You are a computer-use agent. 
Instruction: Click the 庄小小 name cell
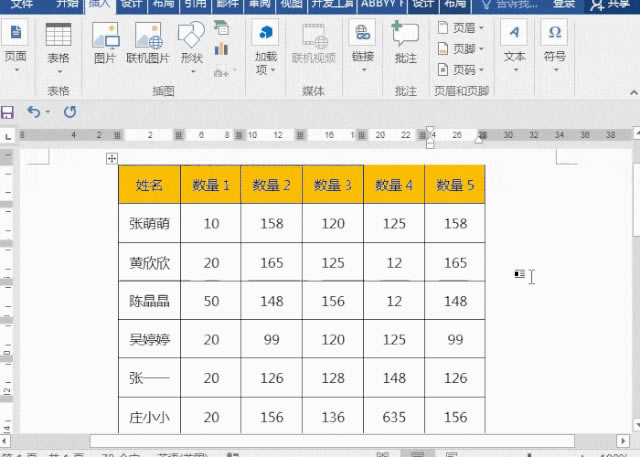[149, 417]
